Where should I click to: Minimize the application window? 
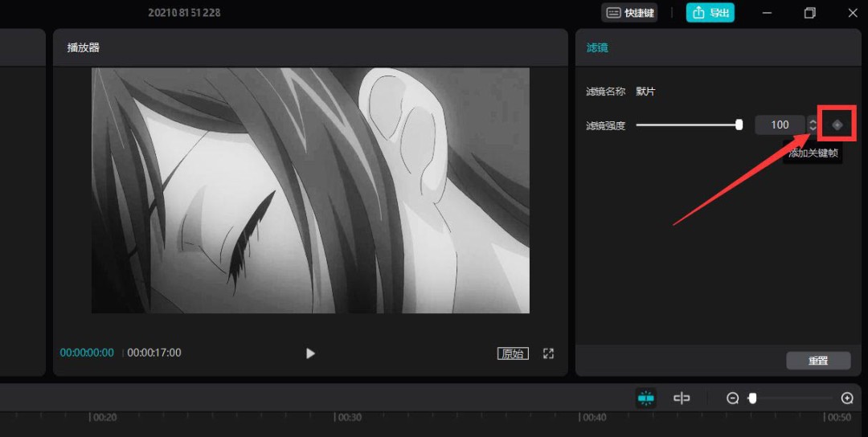pos(767,13)
